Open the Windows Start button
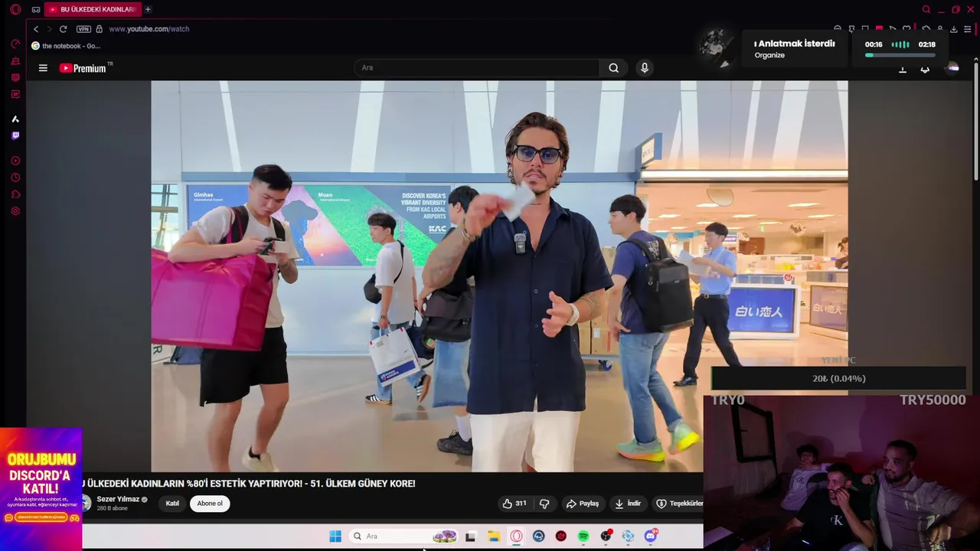The width and height of the screenshot is (980, 551). [335, 536]
